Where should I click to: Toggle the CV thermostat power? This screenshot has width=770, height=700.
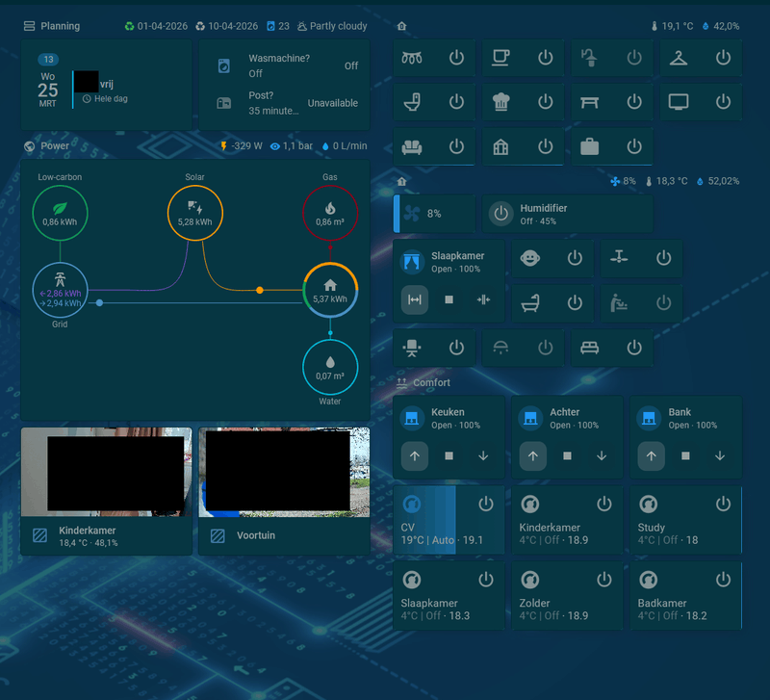click(x=486, y=504)
